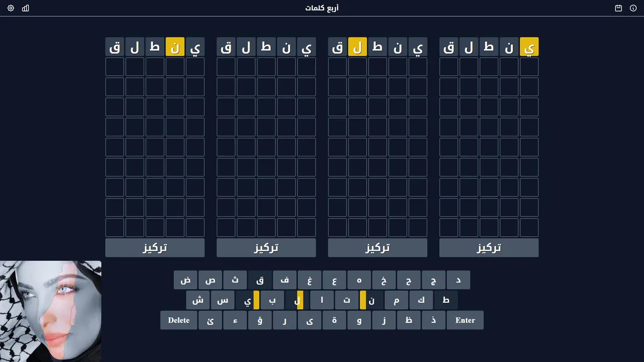The image size is (644, 362).
Task: Tap the ش key
Action: pos(198,300)
